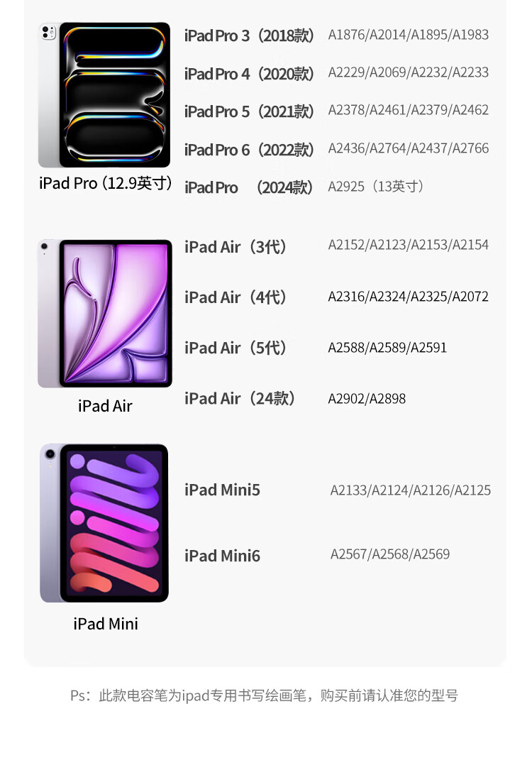Viewport: 532px width, 775px height.
Task: Select the iPad Pro 4 (2020款) label
Action: point(248,74)
